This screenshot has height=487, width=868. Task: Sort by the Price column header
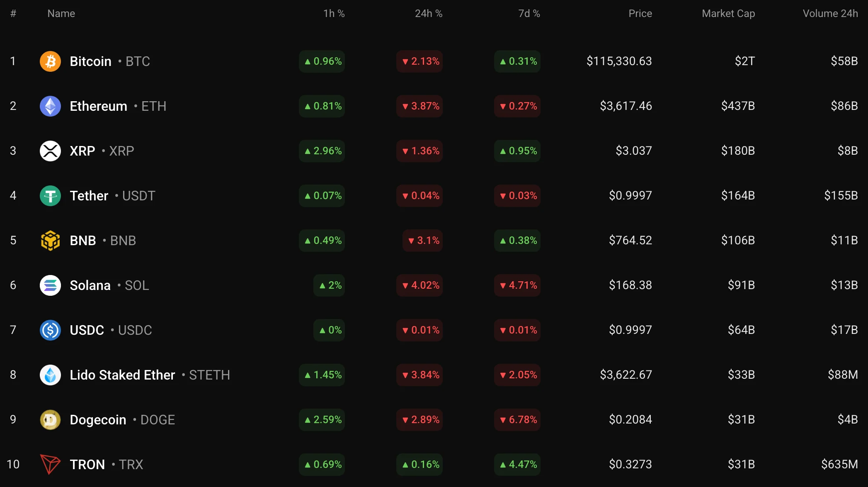[x=640, y=14]
